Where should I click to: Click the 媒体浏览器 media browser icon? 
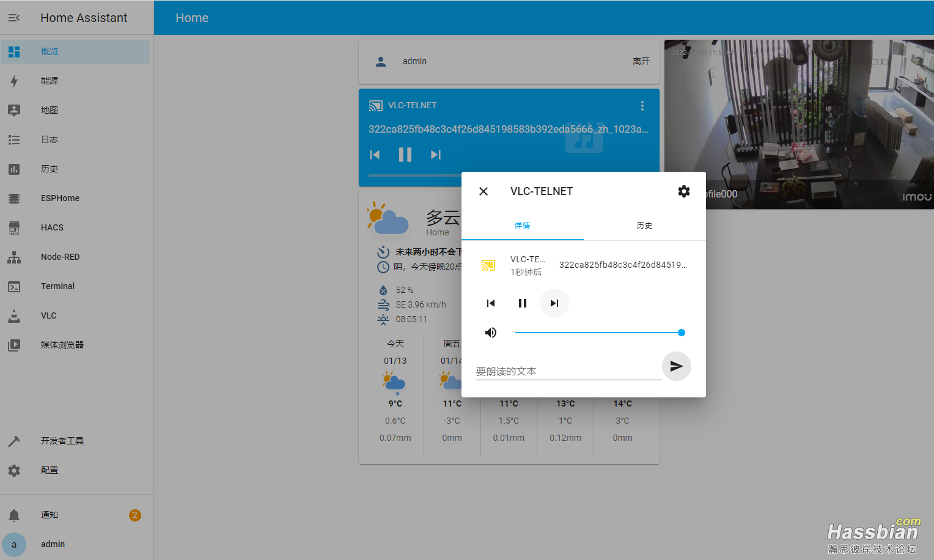[14, 345]
